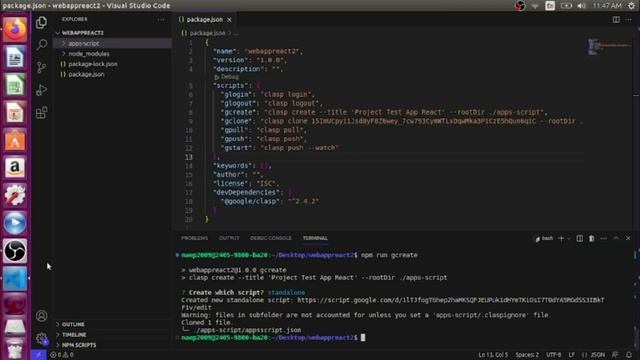Open the Manage gear in the activity bar
640x360 pixels.
coord(41,338)
